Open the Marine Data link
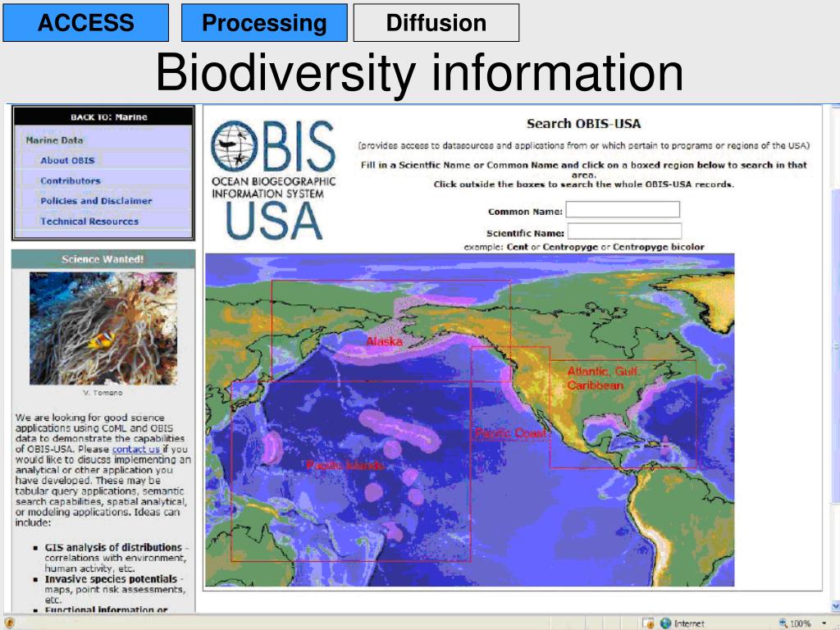 (x=55, y=140)
